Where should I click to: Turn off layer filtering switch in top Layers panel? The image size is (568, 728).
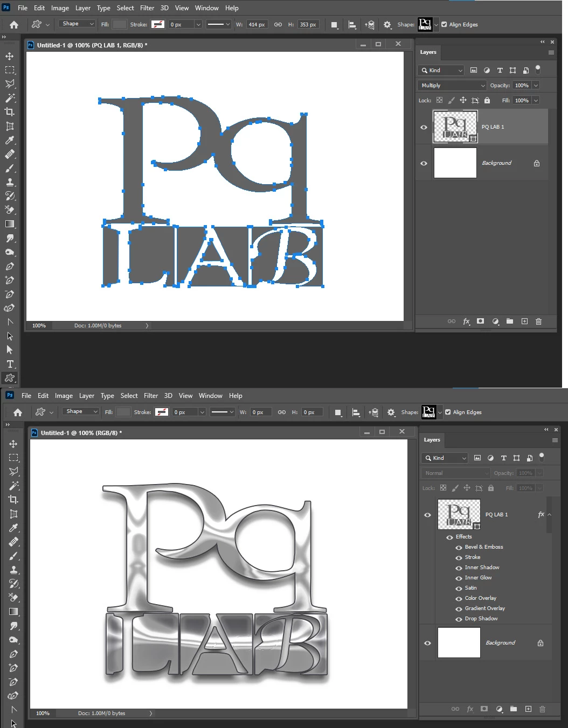point(537,69)
